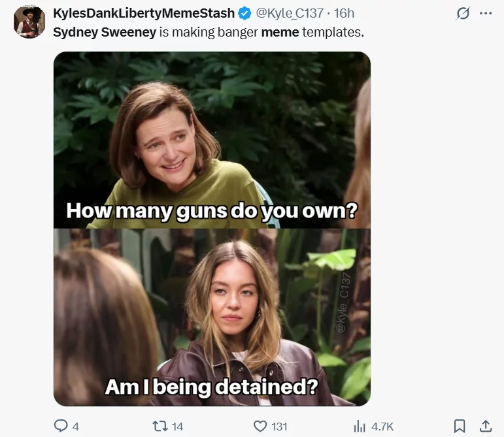Click the reply speech bubble icon

[x=60, y=426]
